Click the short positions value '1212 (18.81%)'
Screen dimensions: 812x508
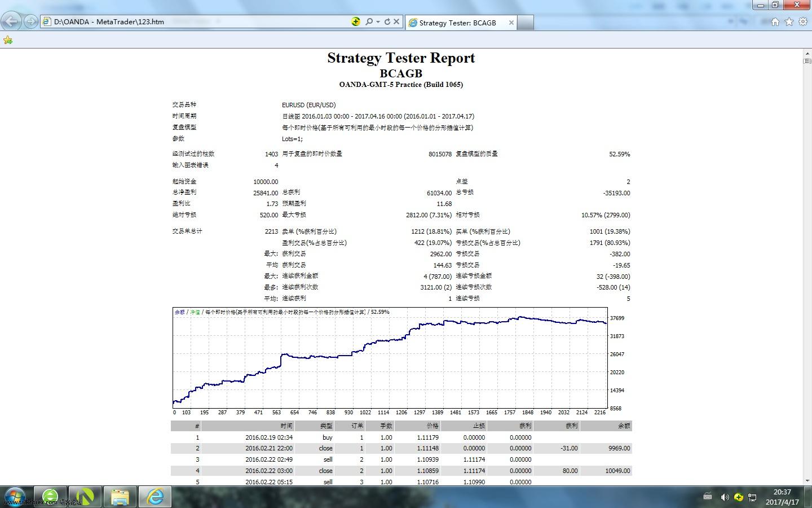point(431,231)
